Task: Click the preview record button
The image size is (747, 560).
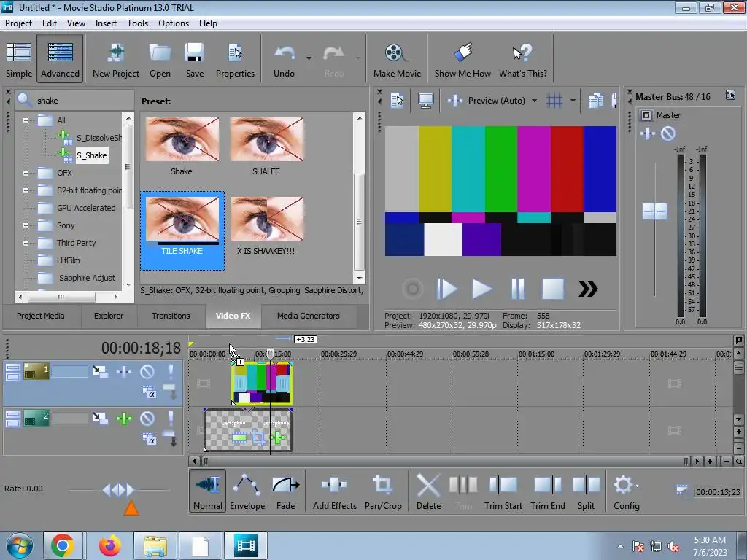Action: 413,289
